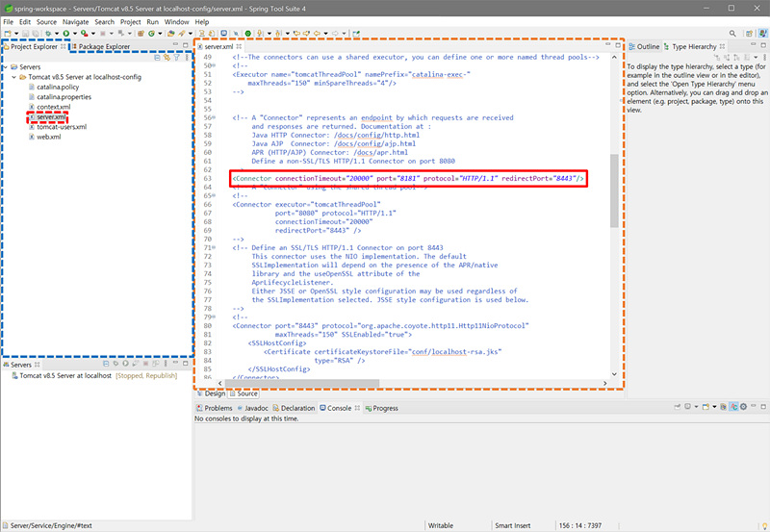
Task: Click the Debug bug toolbar icon
Action: click(x=48, y=34)
